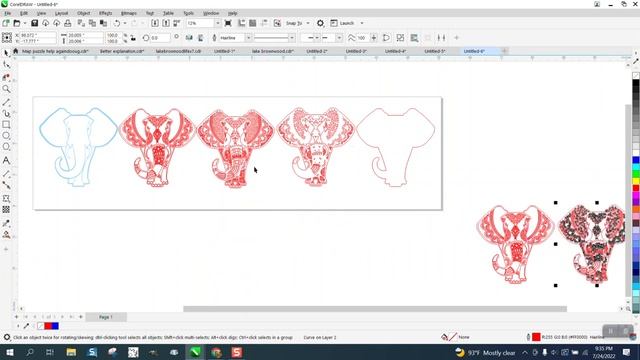Toggle show grid button

click(253, 23)
